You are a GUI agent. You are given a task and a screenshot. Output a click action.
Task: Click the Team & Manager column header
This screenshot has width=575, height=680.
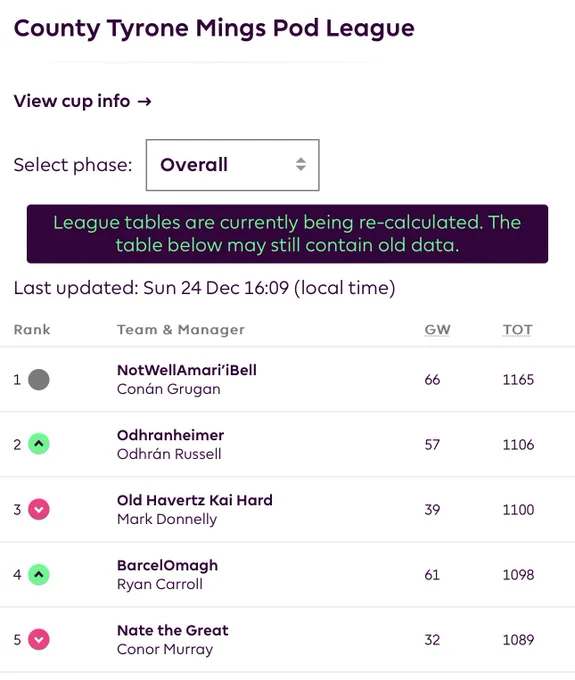(x=181, y=330)
